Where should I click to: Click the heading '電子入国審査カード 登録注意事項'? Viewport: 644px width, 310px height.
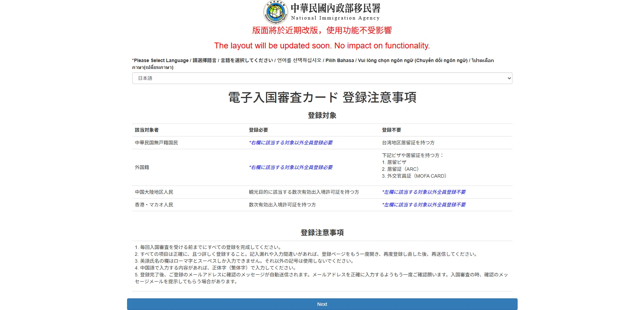[x=322, y=97]
